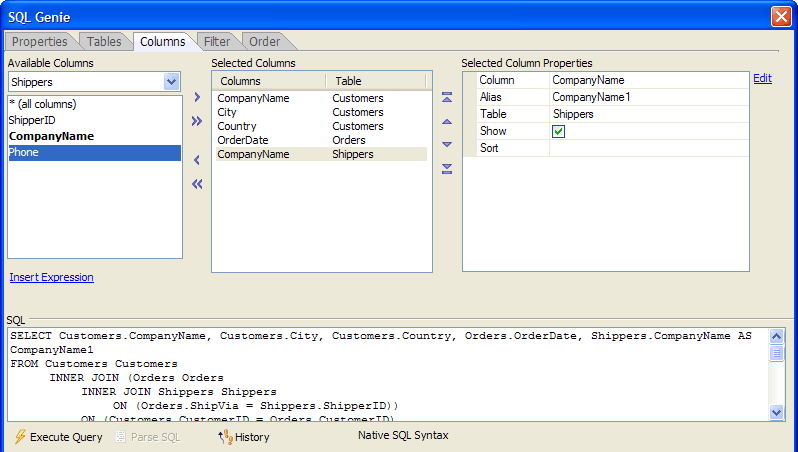Select the City row in Selected Columns
798x452 pixels.
(x=322, y=112)
